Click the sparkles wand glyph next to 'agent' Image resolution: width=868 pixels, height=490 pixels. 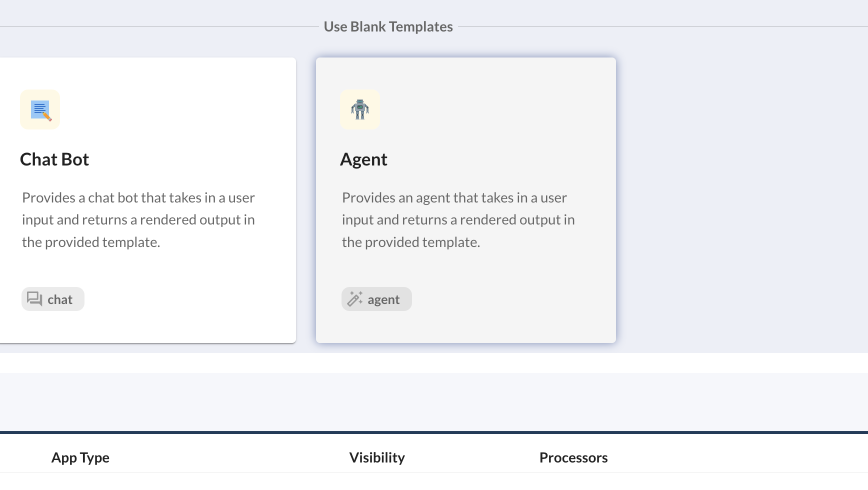[x=354, y=298]
